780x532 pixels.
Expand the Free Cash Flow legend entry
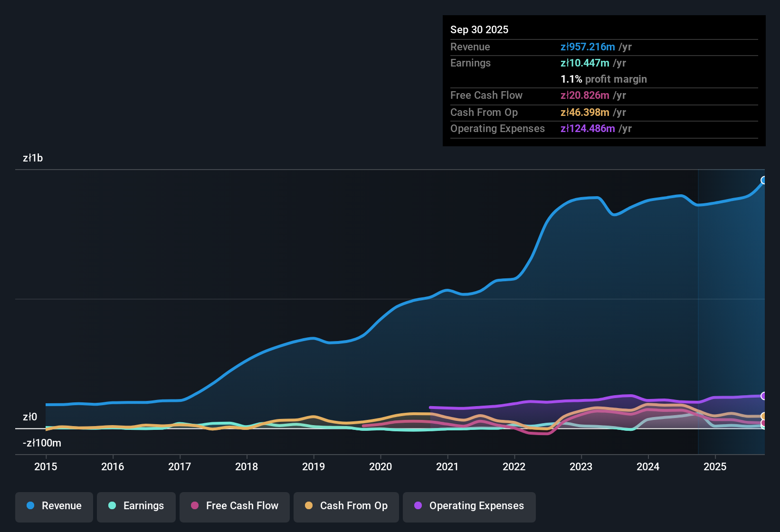point(234,506)
